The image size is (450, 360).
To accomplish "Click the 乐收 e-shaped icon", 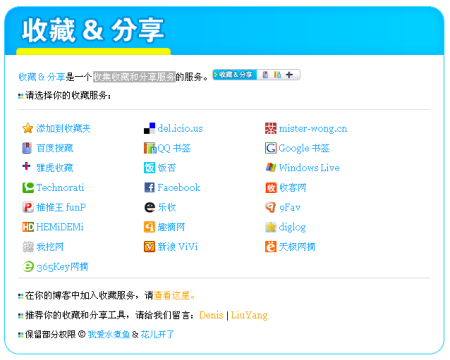I will pyautogui.click(x=150, y=207).
